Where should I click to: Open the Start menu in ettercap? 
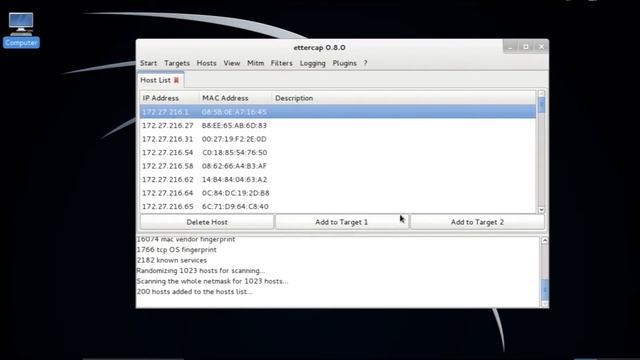148,63
